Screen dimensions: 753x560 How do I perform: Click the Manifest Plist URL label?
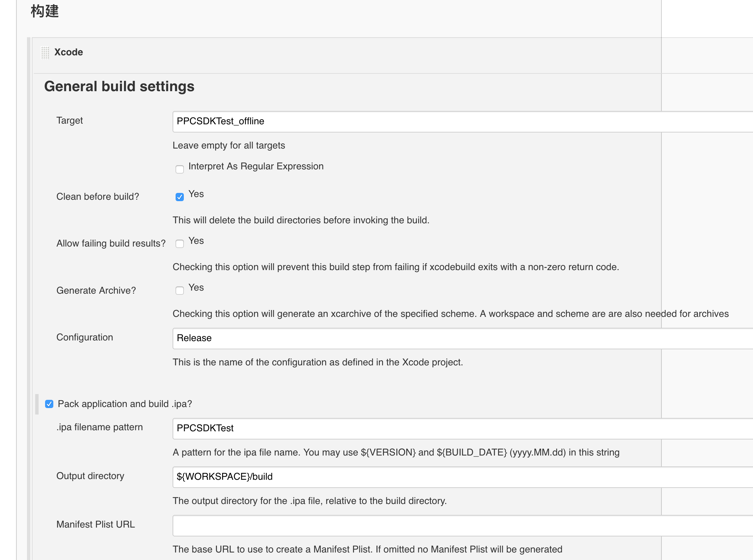[x=95, y=524]
